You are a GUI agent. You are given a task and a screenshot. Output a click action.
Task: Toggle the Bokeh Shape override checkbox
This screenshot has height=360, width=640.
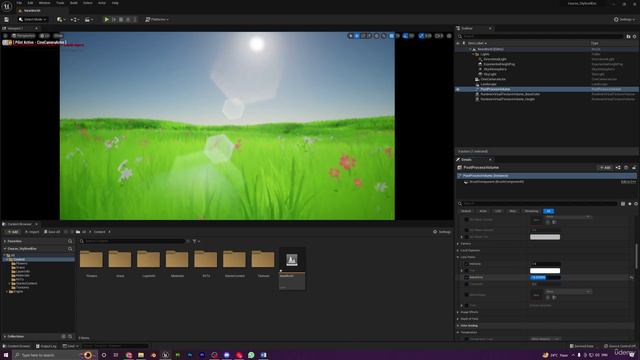[466, 295]
